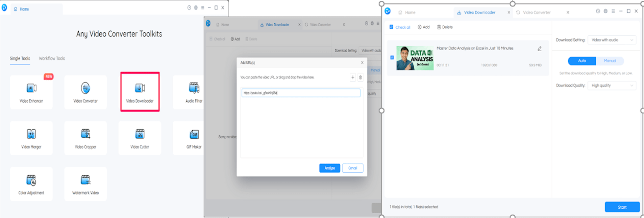Open Download Quality dropdown High quality
Image resolution: width=644 pixels, height=218 pixels.
tap(612, 85)
